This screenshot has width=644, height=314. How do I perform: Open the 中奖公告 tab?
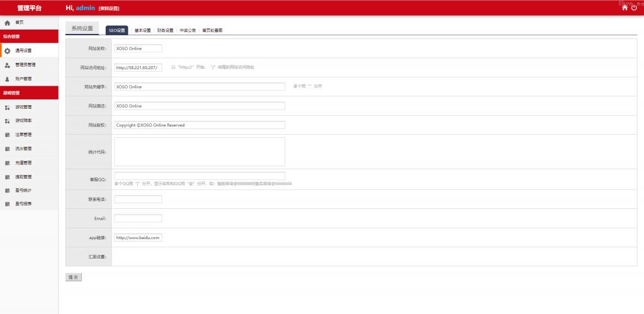(187, 30)
